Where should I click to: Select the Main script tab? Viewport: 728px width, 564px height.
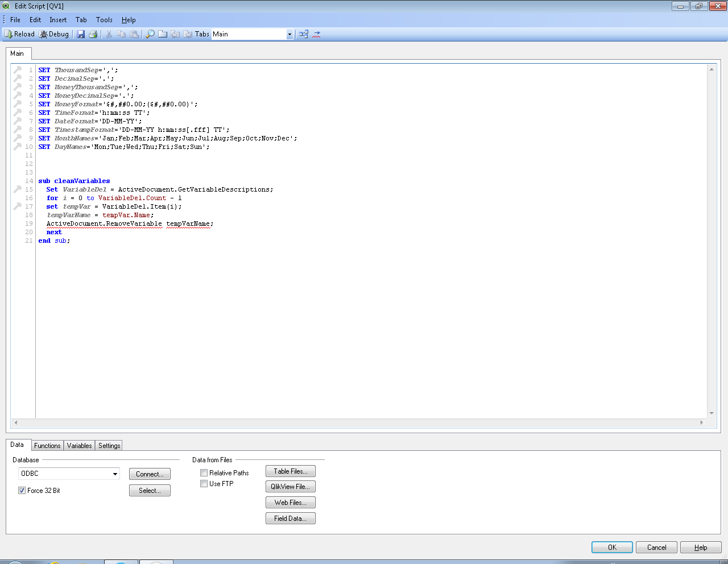[17, 53]
